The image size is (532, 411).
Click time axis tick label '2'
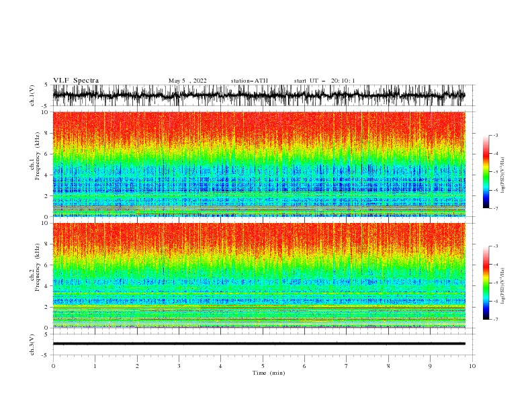pyautogui.click(x=137, y=366)
